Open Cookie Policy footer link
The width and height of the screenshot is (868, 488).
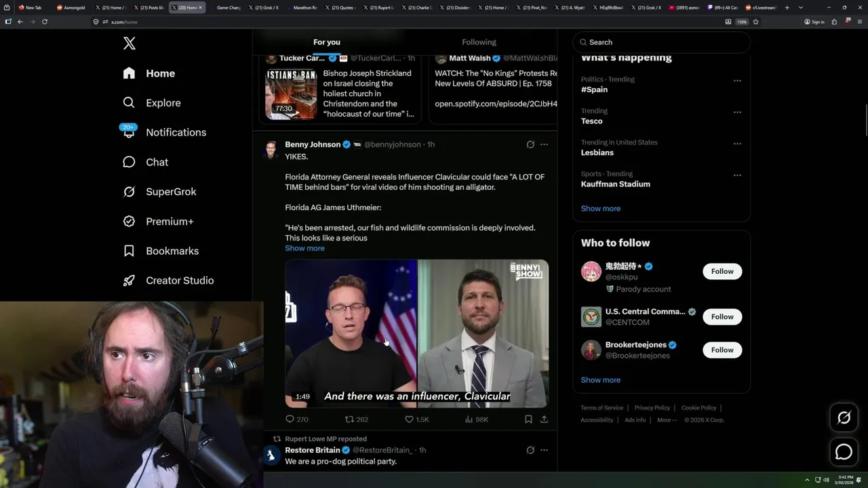pos(698,408)
